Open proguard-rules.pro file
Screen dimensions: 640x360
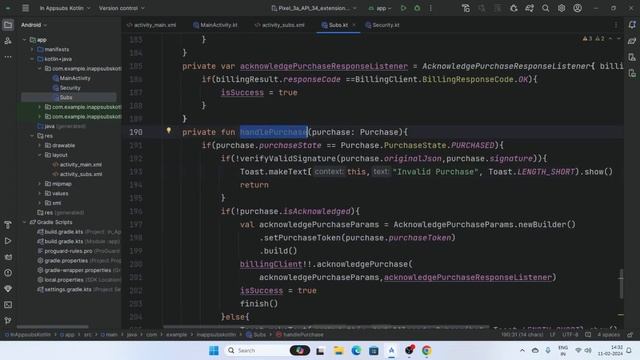tap(64, 251)
